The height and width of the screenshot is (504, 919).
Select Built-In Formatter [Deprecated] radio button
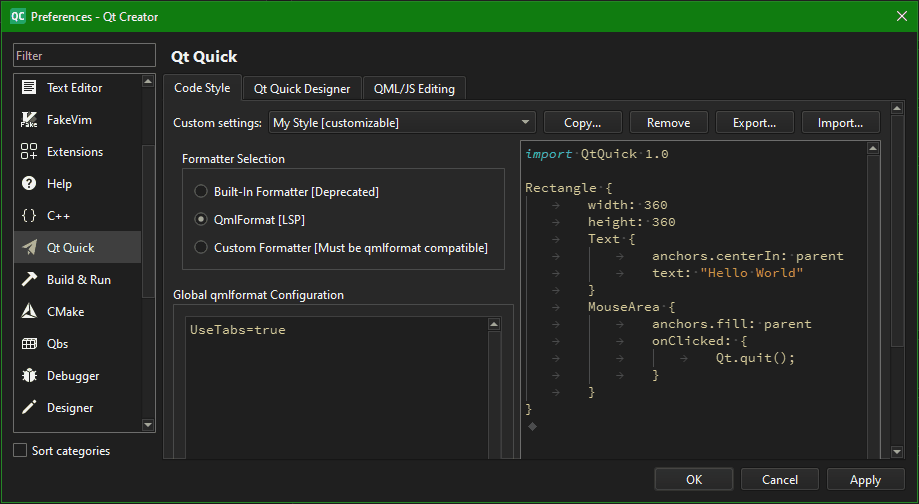point(200,191)
